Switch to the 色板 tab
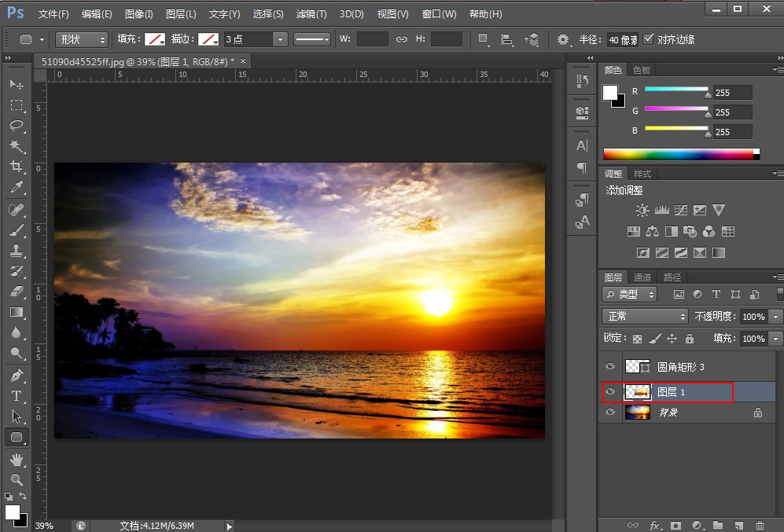 [x=642, y=70]
